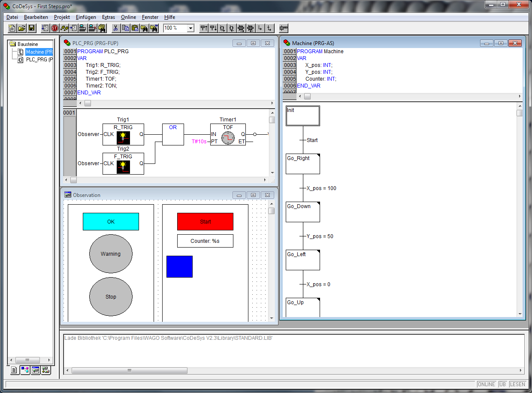Click the Find Next icon
Screen dimensions: 532x393
[x=154, y=28]
